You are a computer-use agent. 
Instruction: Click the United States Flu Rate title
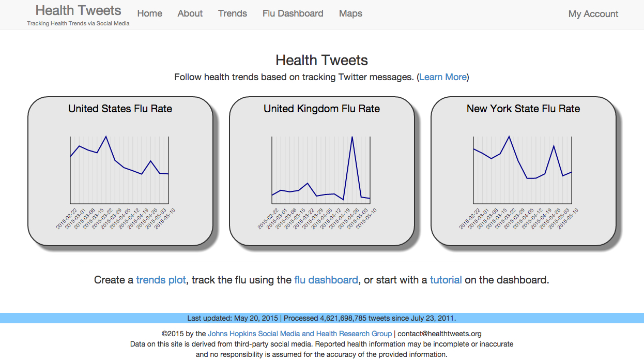click(x=120, y=109)
